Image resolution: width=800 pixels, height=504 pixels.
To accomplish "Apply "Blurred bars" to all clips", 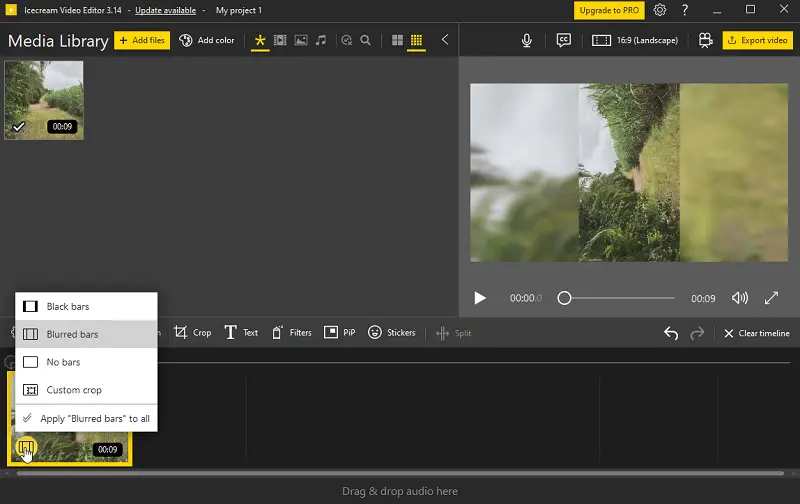I will (86, 418).
